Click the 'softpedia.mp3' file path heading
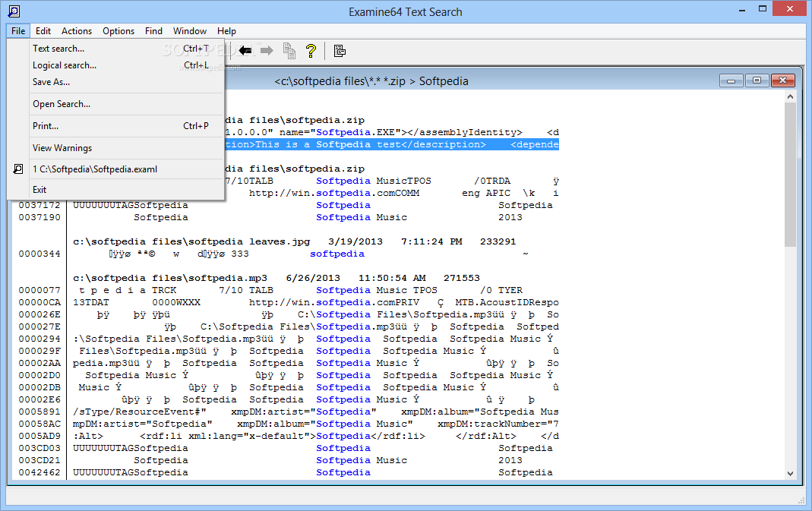 coord(170,278)
